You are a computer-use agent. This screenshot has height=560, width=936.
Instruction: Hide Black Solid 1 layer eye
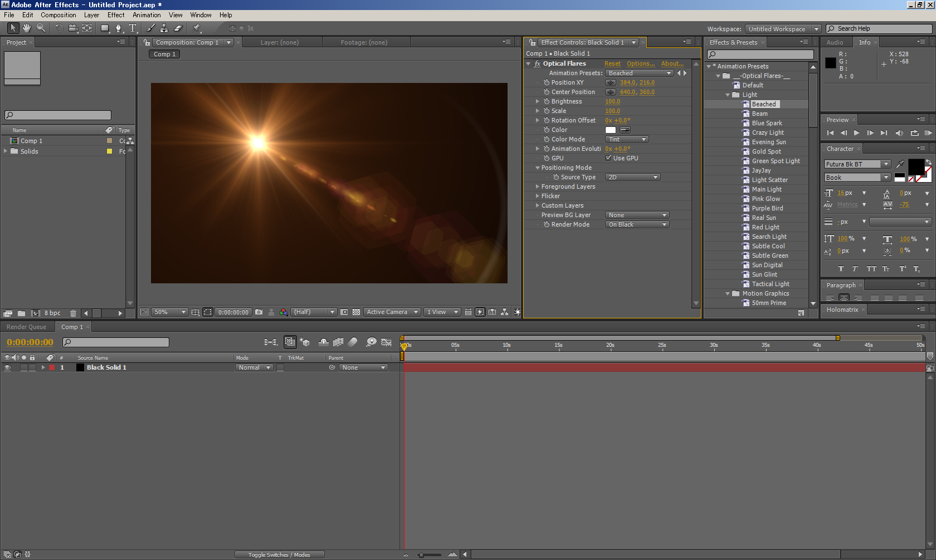point(7,367)
